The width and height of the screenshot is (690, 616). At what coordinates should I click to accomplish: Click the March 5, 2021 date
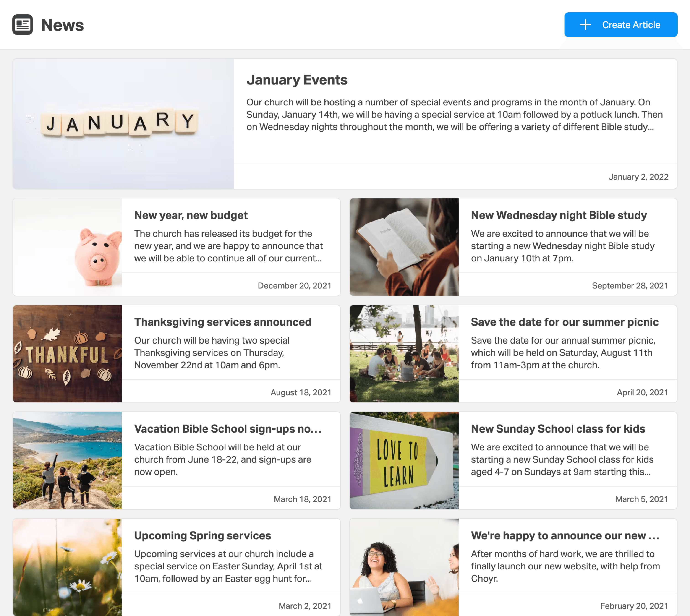click(642, 499)
